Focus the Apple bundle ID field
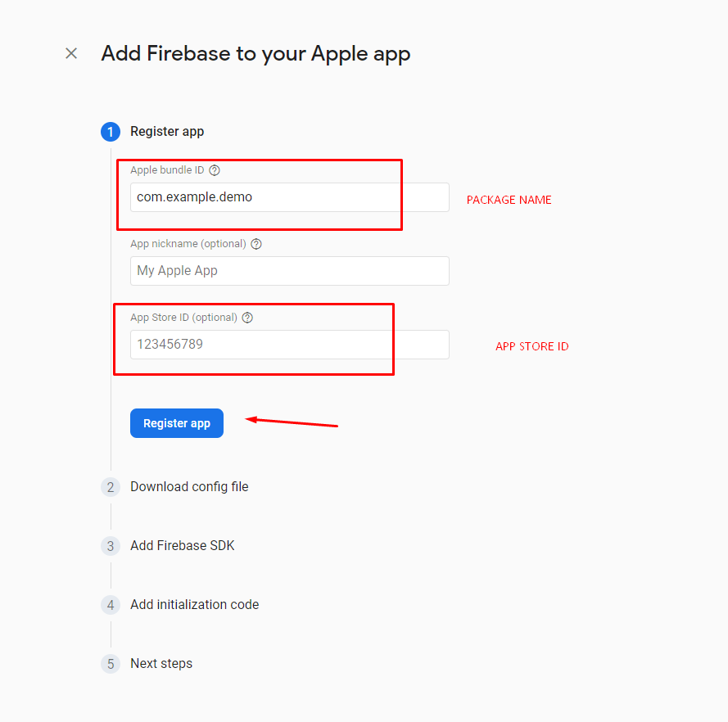 (289, 197)
